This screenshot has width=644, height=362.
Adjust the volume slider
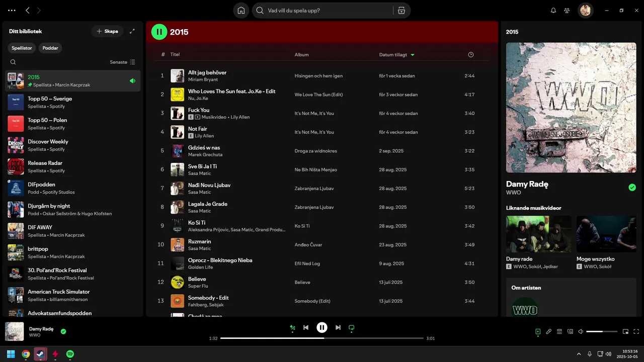click(602, 332)
